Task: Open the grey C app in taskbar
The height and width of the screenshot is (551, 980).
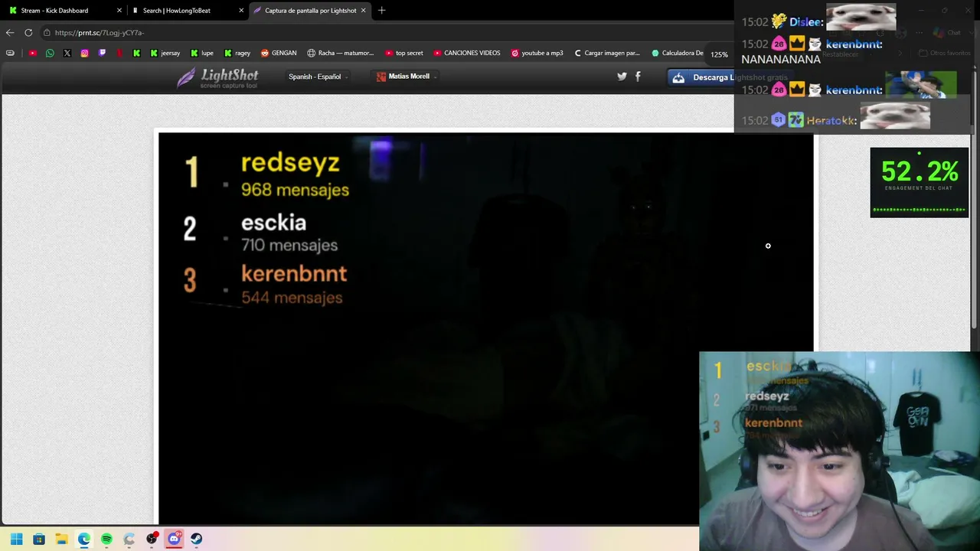Action: point(129,539)
